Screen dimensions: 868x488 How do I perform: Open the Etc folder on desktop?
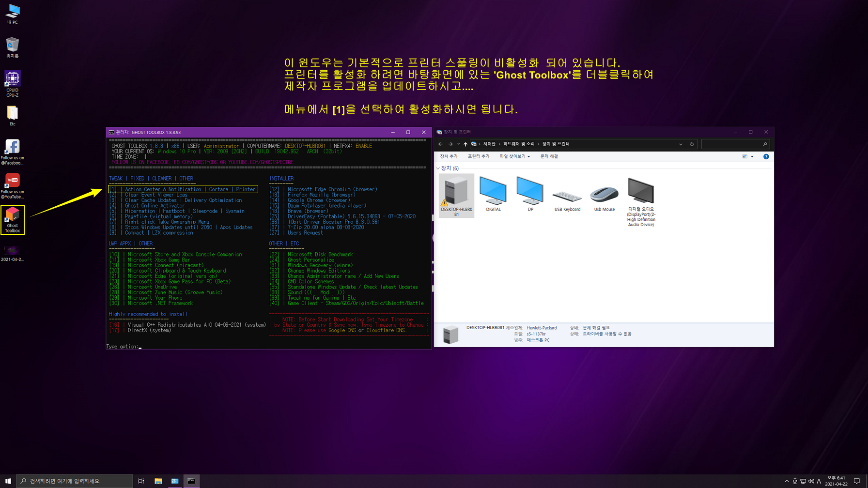pyautogui.click(x=12, y=116)
